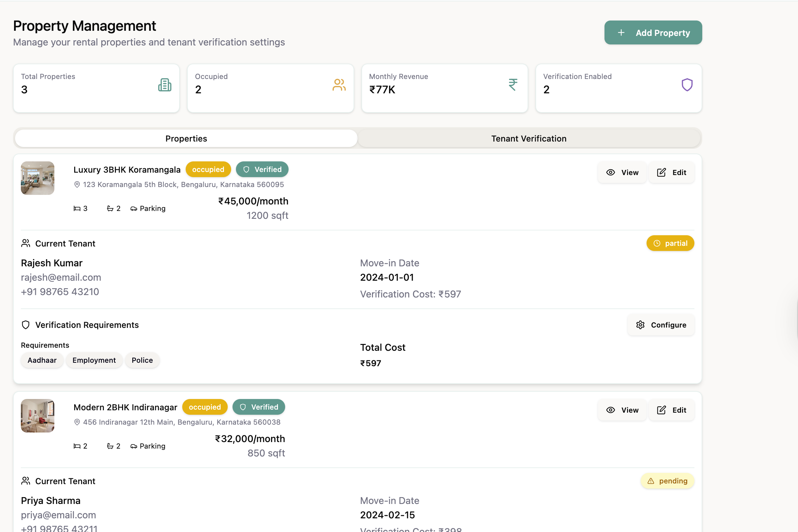Click the Add Property button
This screenshot has height=532, width=798.
coord(653,32)
